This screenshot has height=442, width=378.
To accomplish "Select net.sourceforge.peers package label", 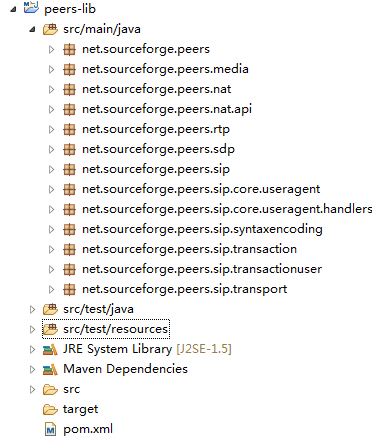I will tap(146, 50).
